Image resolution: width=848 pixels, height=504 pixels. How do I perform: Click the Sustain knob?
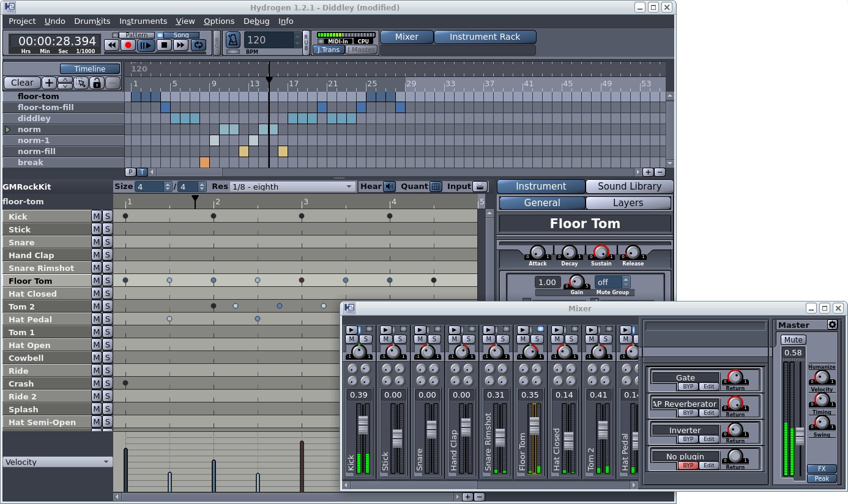(x=601, y=252)
